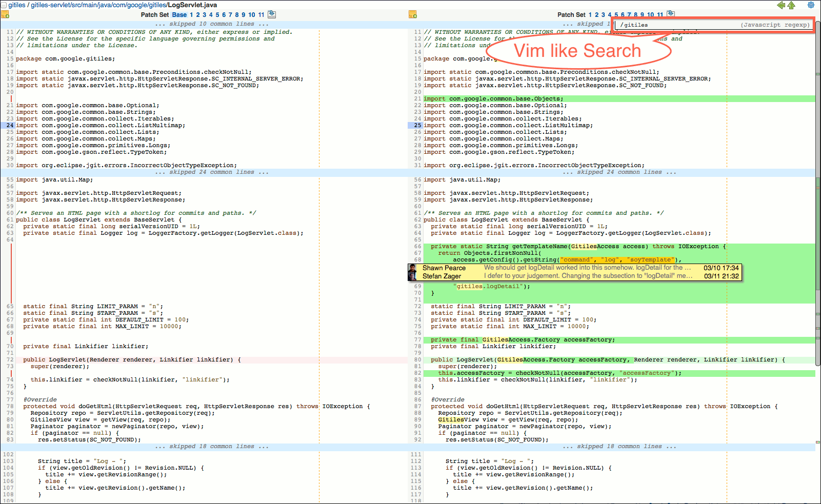Select Base in the left Patch Set selector
Viewport: 821px width, 504px height.
coord(179,15)
